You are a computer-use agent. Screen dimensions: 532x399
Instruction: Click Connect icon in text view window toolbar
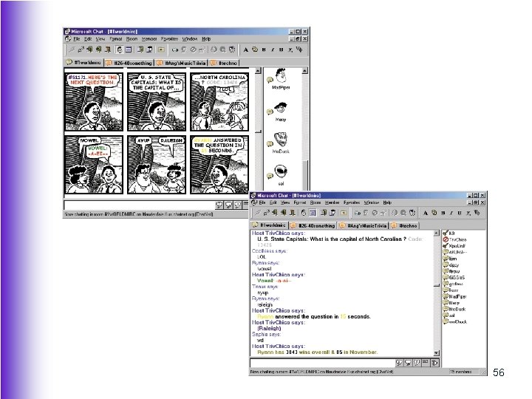point(258,213)
